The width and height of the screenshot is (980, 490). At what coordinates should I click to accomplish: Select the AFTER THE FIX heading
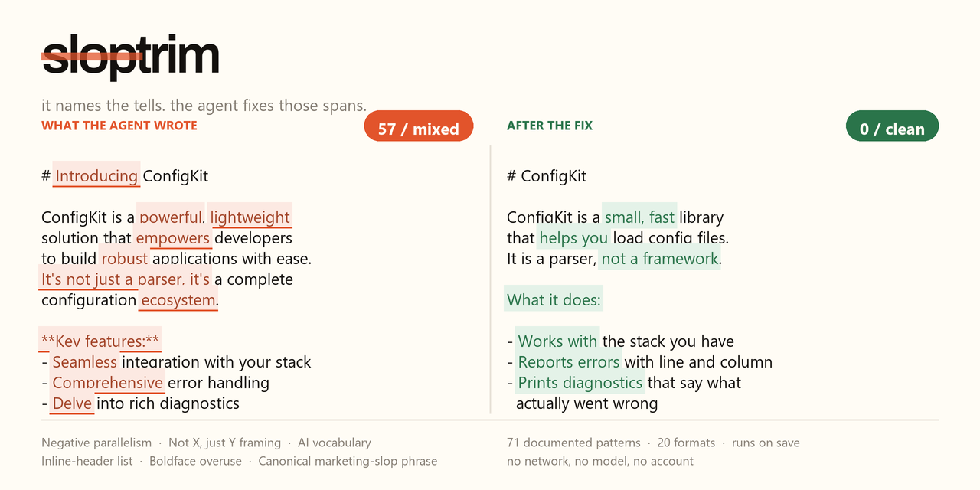coord(550,126)
